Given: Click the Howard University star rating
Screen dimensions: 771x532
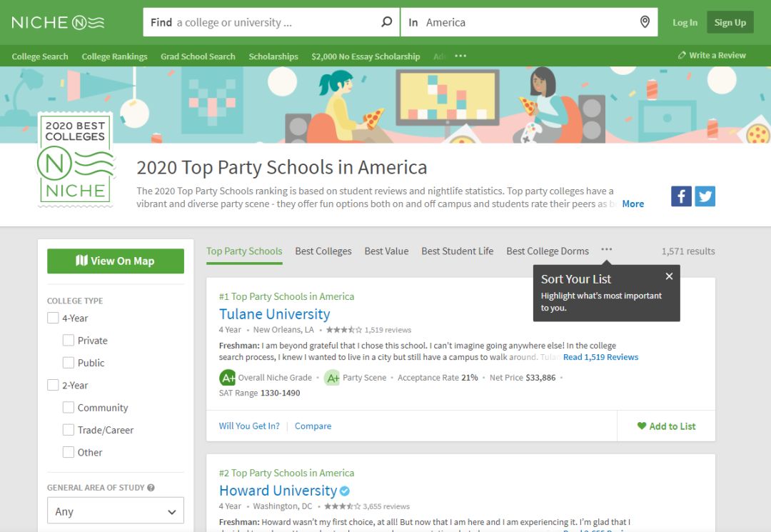Looking at the screenshot, I should tap(342, 506).
